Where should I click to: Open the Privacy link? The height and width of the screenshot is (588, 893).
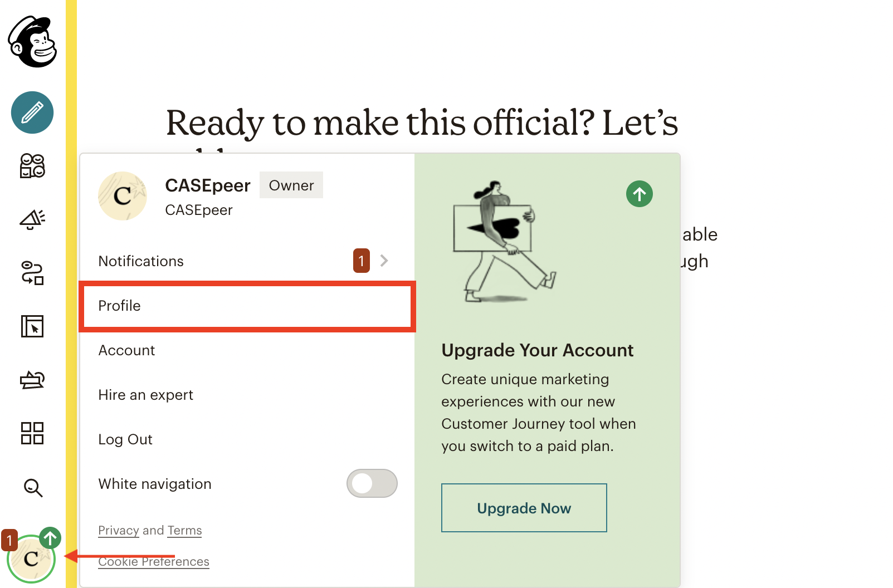pos(119,530)
